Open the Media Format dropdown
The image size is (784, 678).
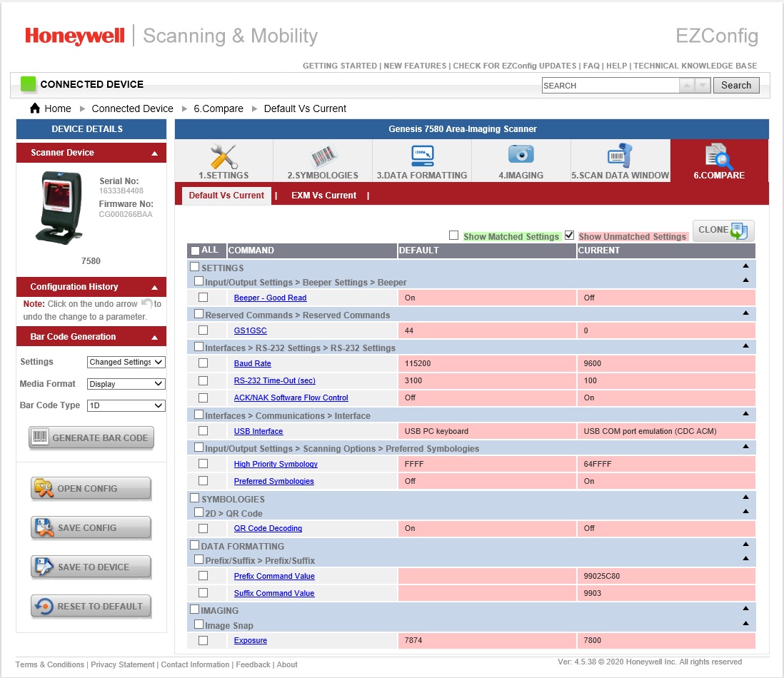(126, 384)
